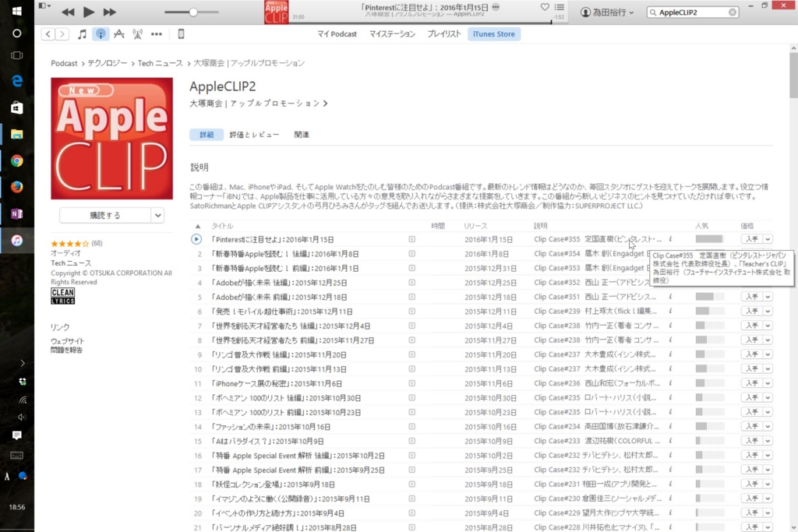Click the AppleCLIP2 search field
The width and height of the screenshot is (798, 532).
click(x=692, y=12)
